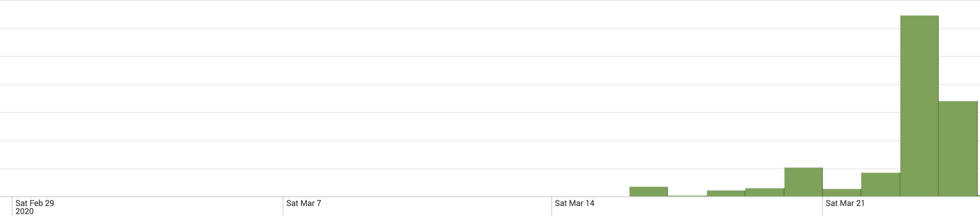The height and width of the screenshot is (220, 980).
Task: Click the Sat Mar 14 date label
Action: click(574, 203)
